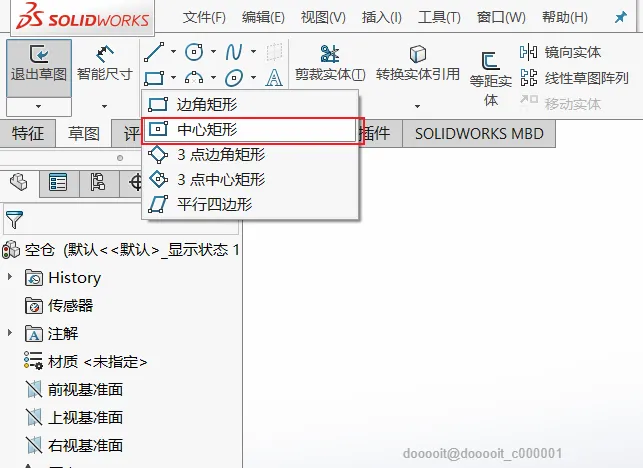Select the 上视基准面 (Top Plane)

[x=74, y=417]
